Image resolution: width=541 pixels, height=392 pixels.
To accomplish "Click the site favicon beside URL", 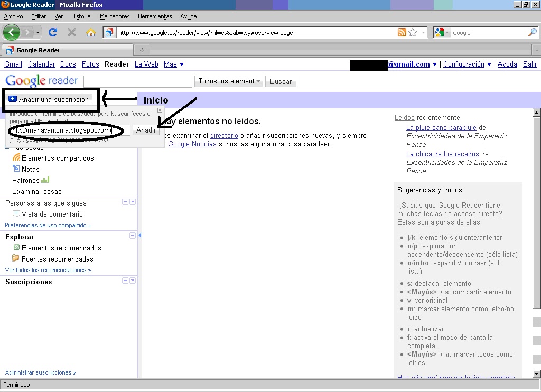I will pyautogui.click(x=109, y=32).
